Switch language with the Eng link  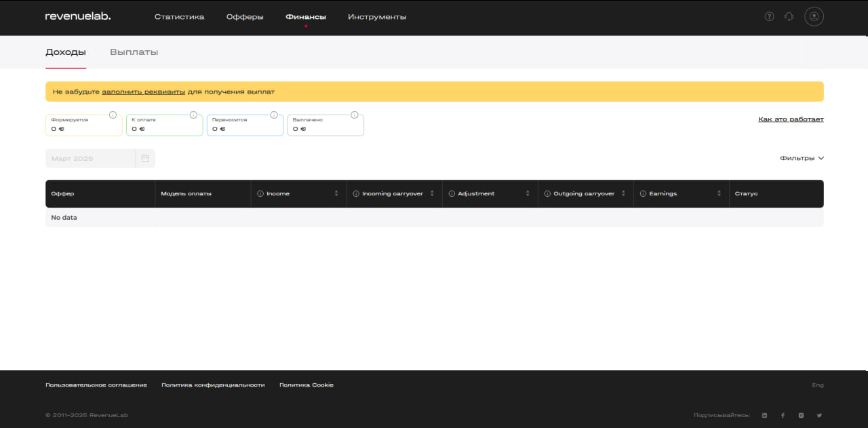[x=817, y=385]
